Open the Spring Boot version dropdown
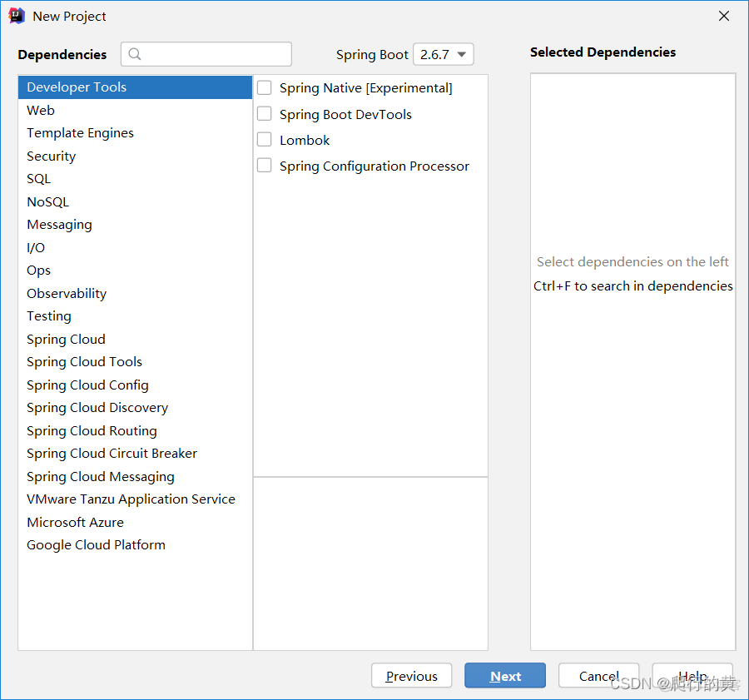 (443, 54)
